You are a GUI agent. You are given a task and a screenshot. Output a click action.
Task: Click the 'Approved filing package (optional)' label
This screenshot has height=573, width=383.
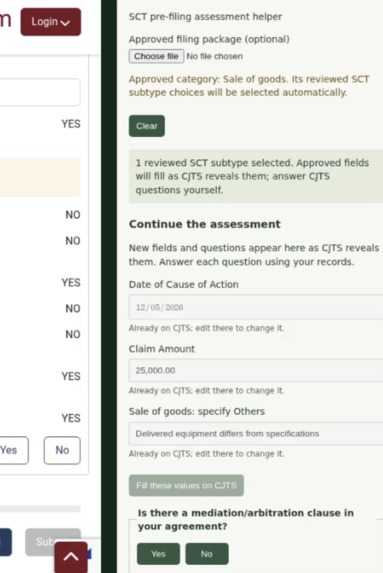tap(209, 39)
